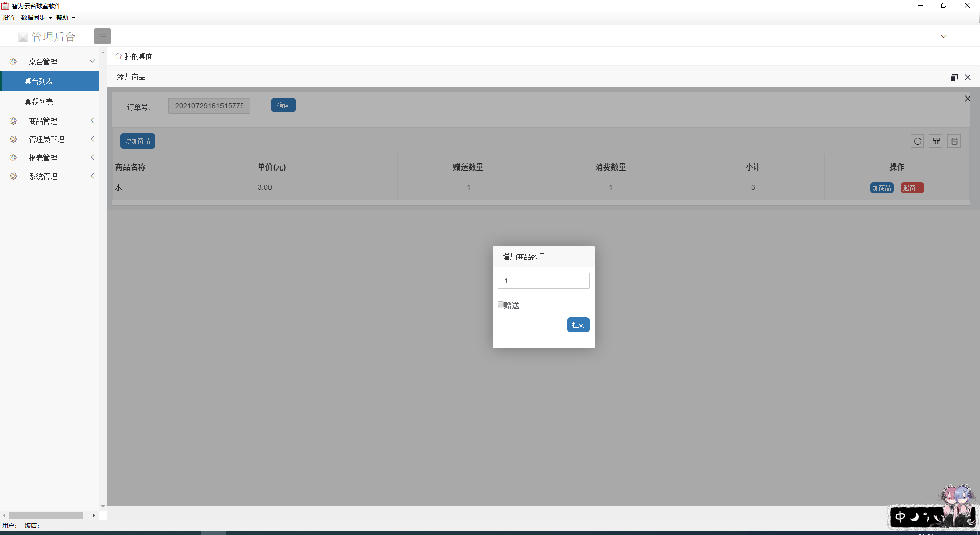980x535 pixels.
Task: Enable the 赠送 checkbox
Action: (501, 305)
